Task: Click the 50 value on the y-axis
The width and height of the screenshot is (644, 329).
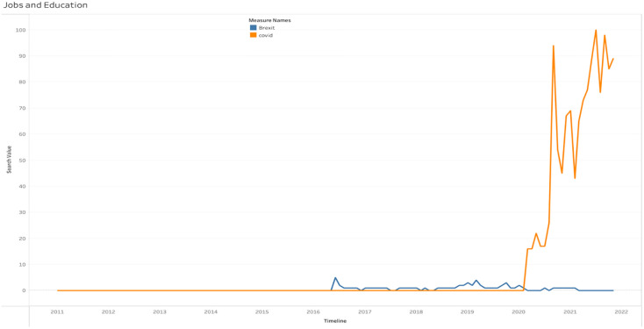Action: (x=23, y=161)
